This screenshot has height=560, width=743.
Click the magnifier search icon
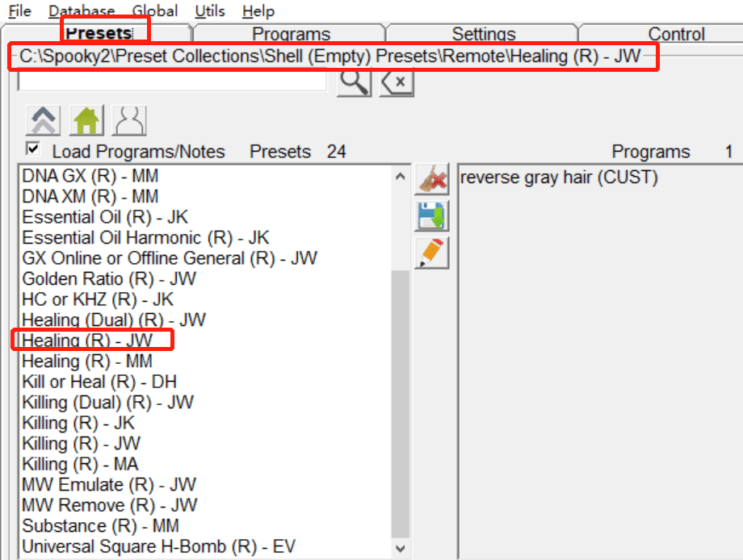tap(354, 82)
